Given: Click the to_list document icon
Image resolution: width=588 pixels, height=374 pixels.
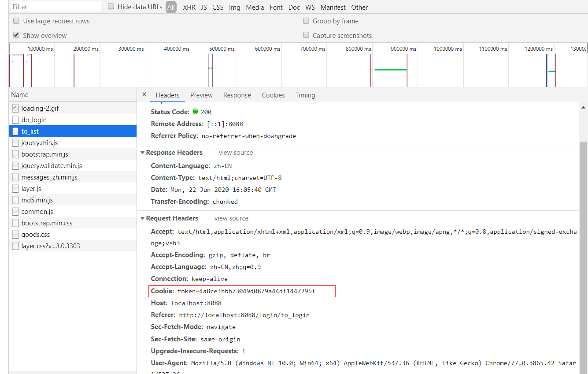Looking at the screenshot, I should [15, 131].
